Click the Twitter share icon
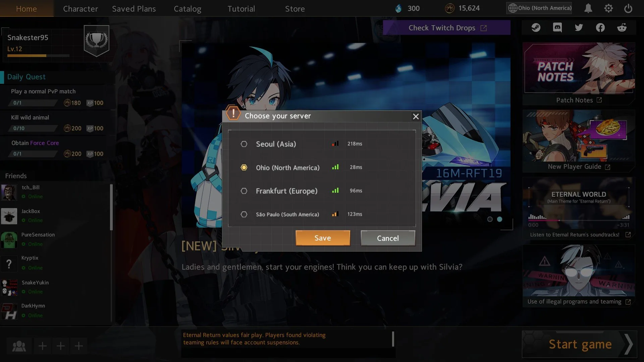The height and width of the screenshot is (362, 644). pos(579,27)
